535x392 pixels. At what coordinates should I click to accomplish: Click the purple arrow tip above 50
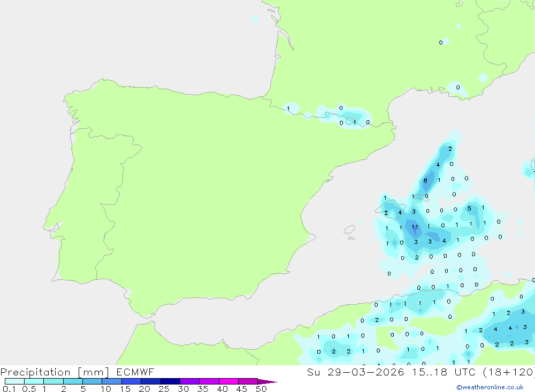[267, 381]
